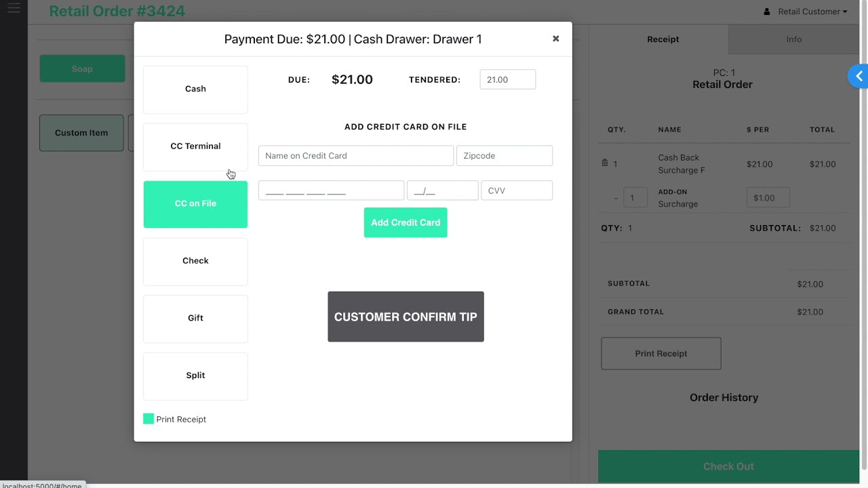This screenshot has width=868, height=488.
Task: Click the Cash Back Surcharge F item name
Action: tap(682, 164)
